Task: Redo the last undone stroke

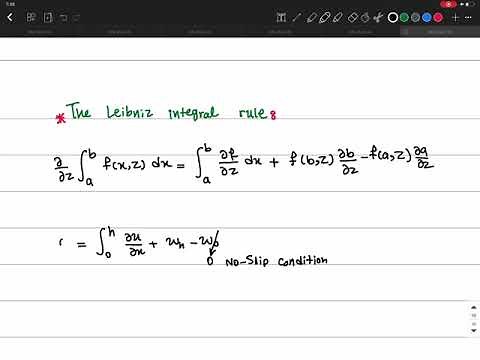Action: click(x=77, y=17)
